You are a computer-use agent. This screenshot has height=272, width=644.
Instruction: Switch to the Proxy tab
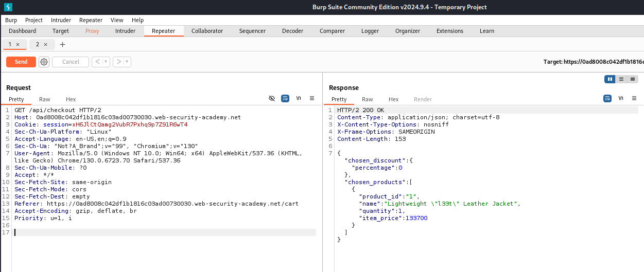click(92, 31)
